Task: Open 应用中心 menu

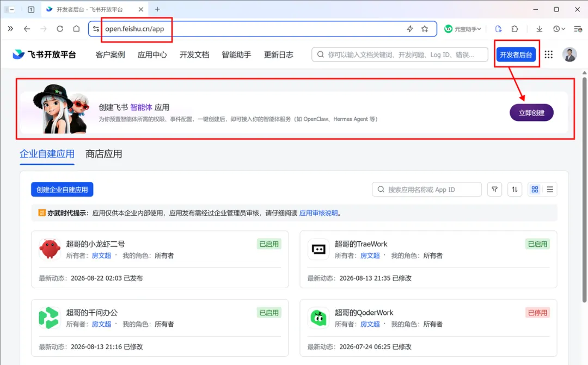Action: coord(152,55)
